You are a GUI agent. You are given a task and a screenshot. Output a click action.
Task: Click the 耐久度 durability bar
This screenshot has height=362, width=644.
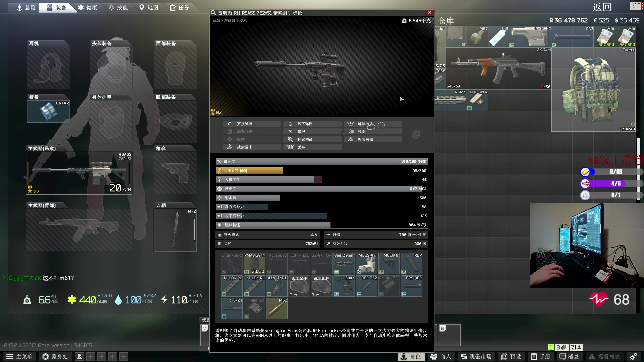(322, 162)
